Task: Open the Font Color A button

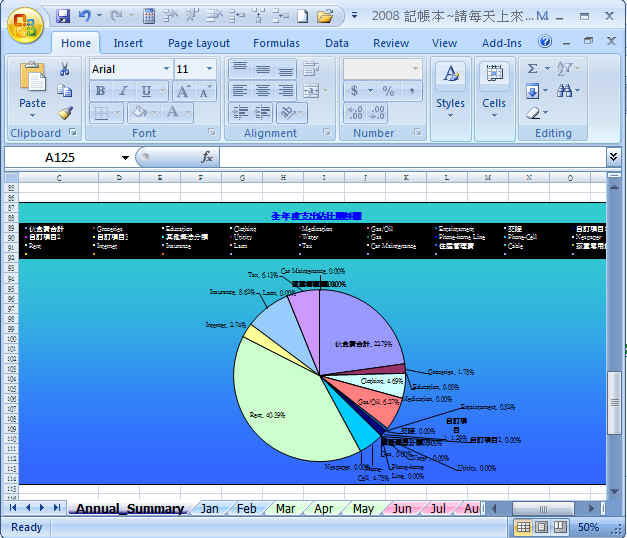Action: click(173, 112)
